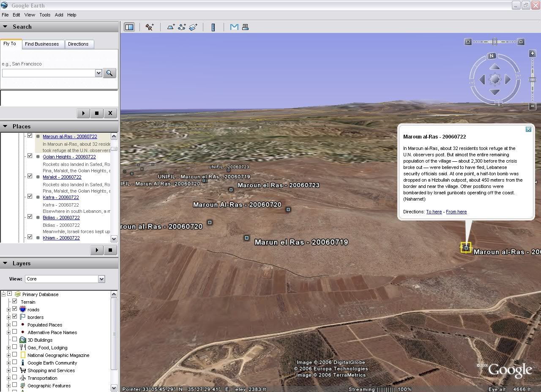The height and width of the screenshot is (392, 541).
Task: Open the View menu
Action: tap(30, 15)
